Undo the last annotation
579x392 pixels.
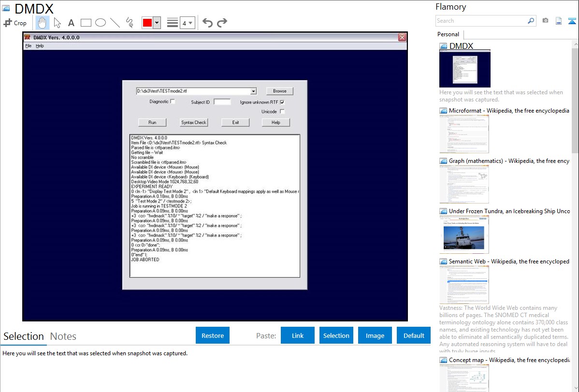[207, 23]
